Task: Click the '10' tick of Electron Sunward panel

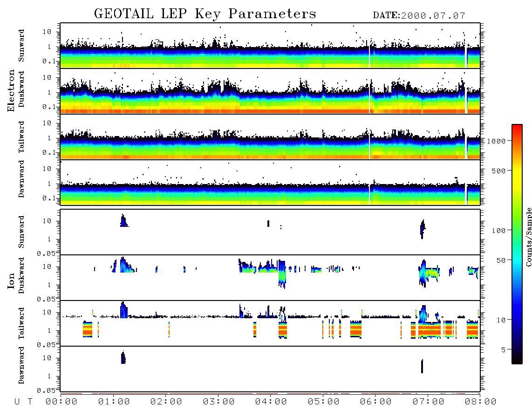Action: (47, 32)
